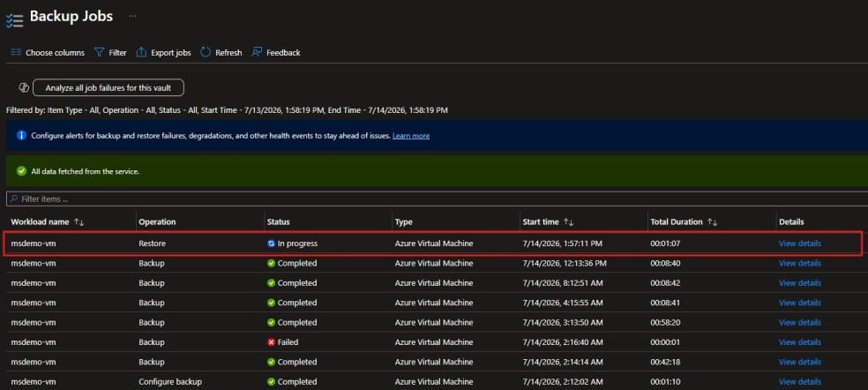Click the Backup Jobs checklist icon
Image resolution: width=868 pixels, height=390 pixels.
coord(14,19)
